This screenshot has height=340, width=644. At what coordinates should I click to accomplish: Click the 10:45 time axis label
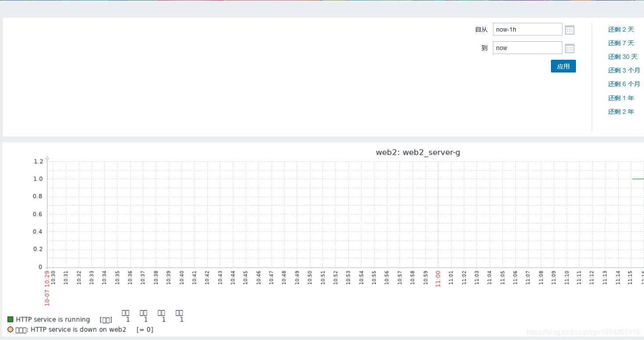[x=245, y=278]
